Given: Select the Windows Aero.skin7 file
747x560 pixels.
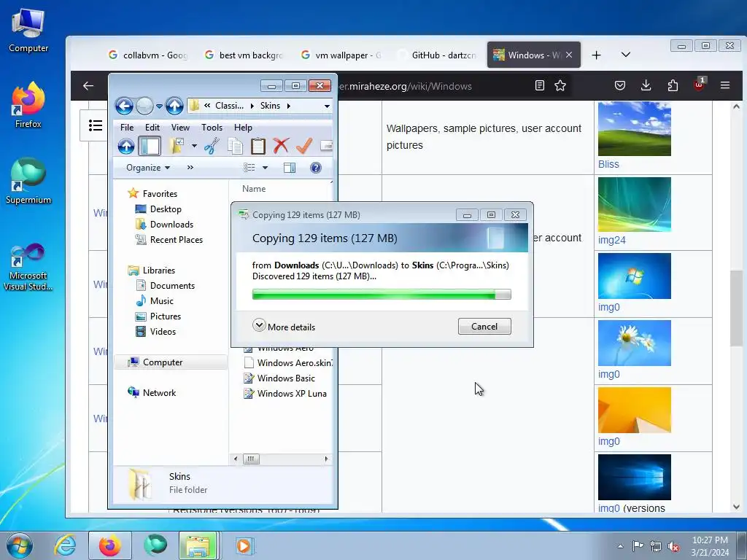Looking at the screenshot, I should [x=288, y=363].
